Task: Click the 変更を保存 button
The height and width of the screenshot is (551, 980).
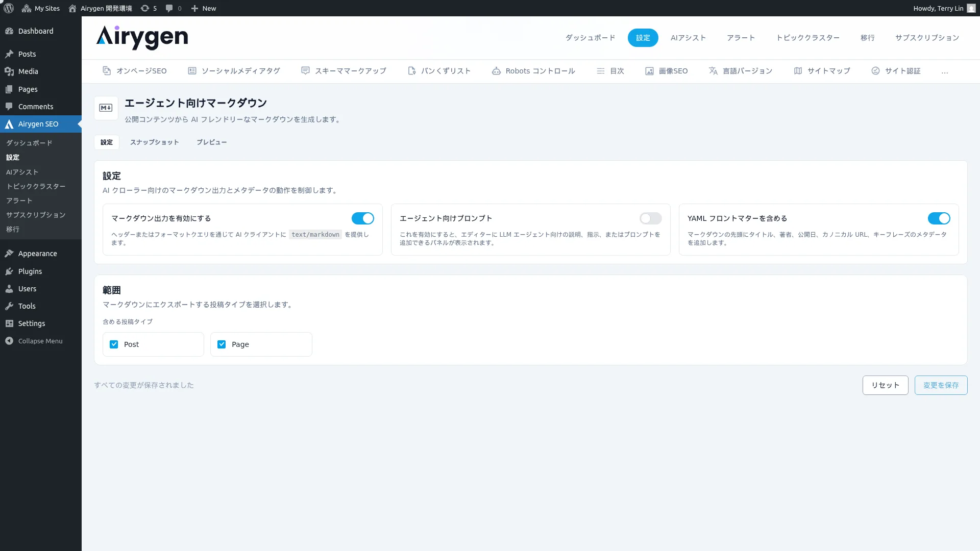Action: [941, 385]
